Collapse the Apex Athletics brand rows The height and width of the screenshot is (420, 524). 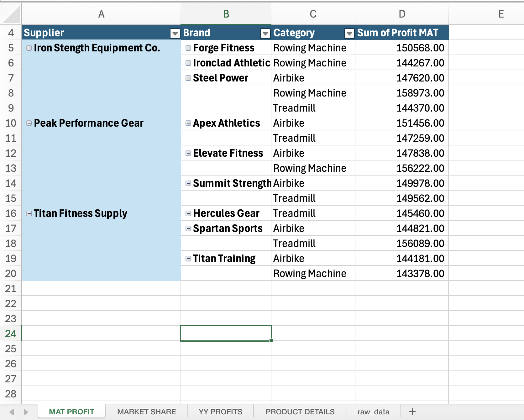point(188,123)
